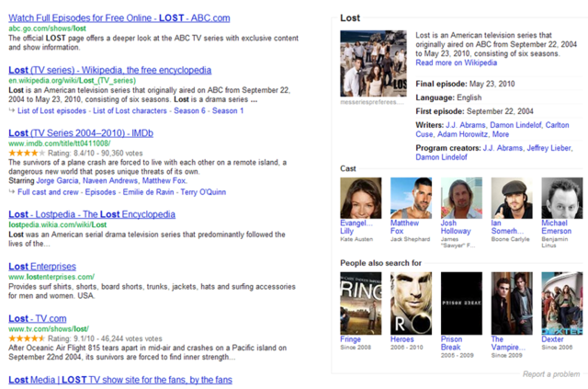The height and width of the screenshot is (389, 588).
Task: Click Adam Horowitz writer link
Action: click(x=462, y=134)
